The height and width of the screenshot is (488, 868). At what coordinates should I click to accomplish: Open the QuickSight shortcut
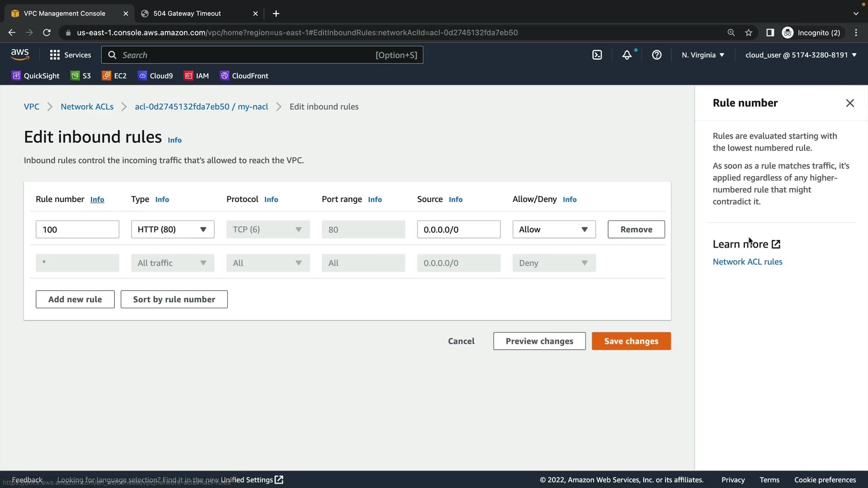[36, 76]
